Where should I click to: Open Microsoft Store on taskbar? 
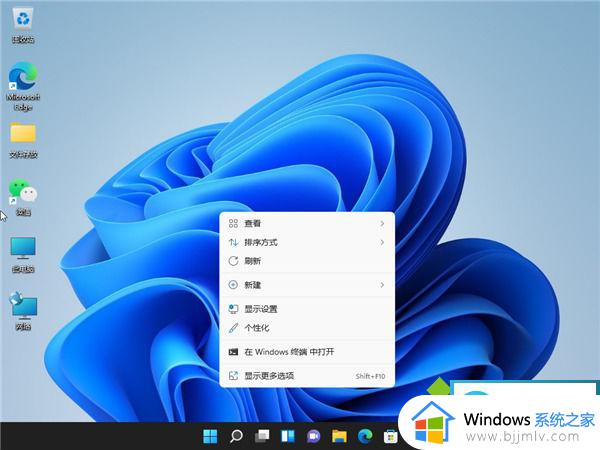click(391, 436)
